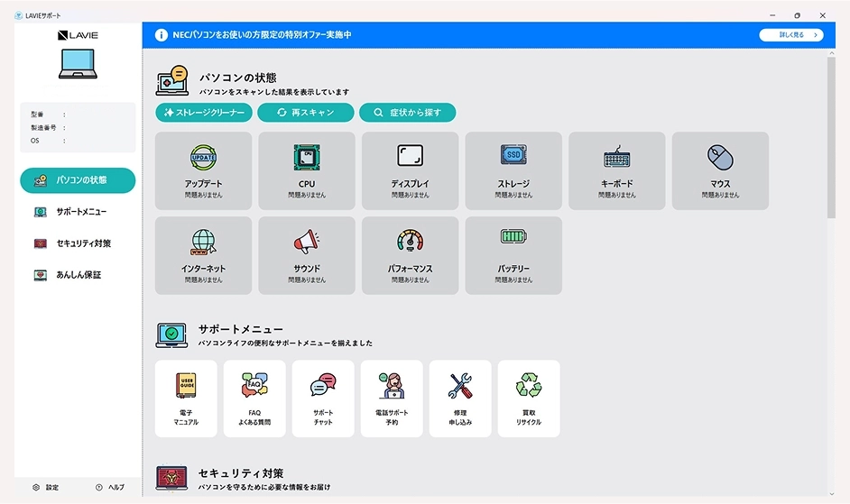The width and height of the screenshot is (850, 504).
Task: Click the laptop image under LAVIE logo
Action: (79, 64)
